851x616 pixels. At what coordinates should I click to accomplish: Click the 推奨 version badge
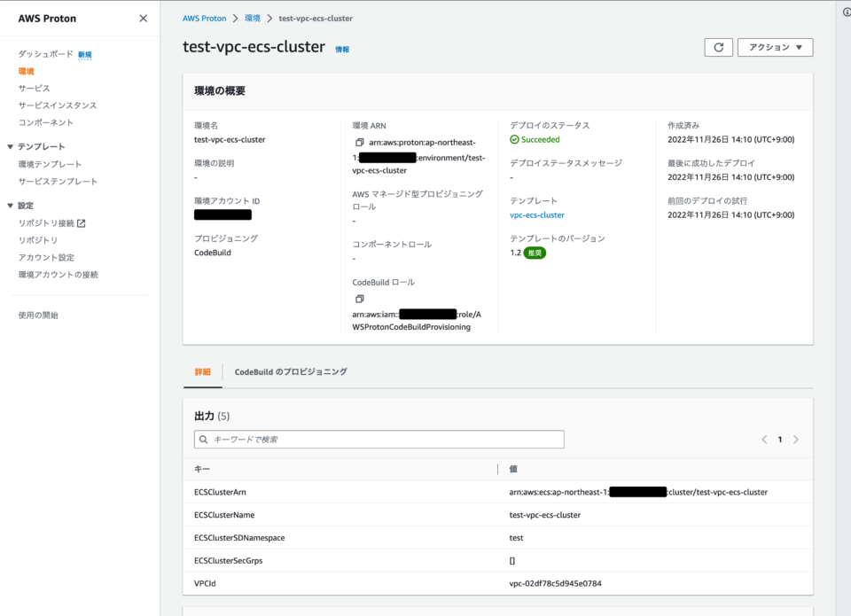coord(535,253)
